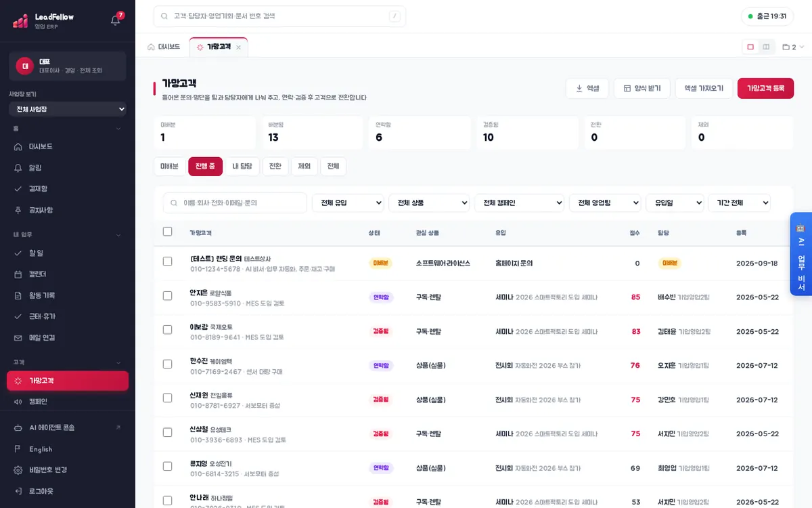The width and height of the screenshot is (812, 508).
Task: Select the 내 담당 filter tab
Action: [242, 166]
